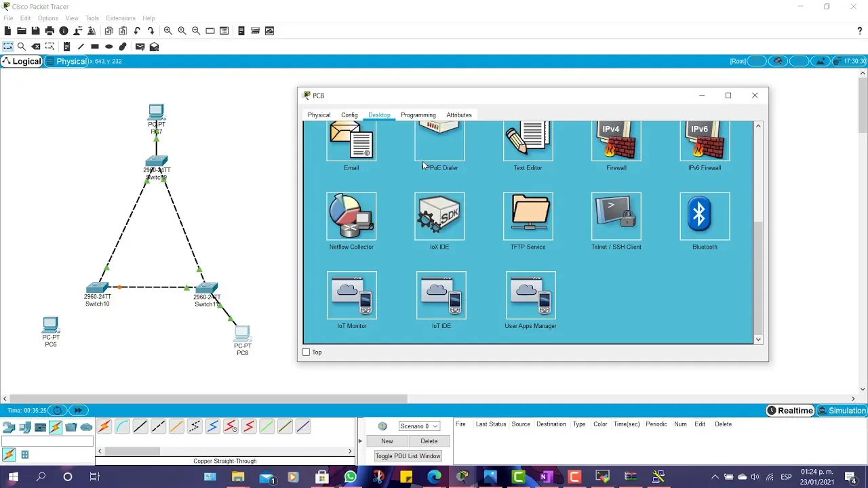
Task: Click New scenario button
Action: (387, 441)
